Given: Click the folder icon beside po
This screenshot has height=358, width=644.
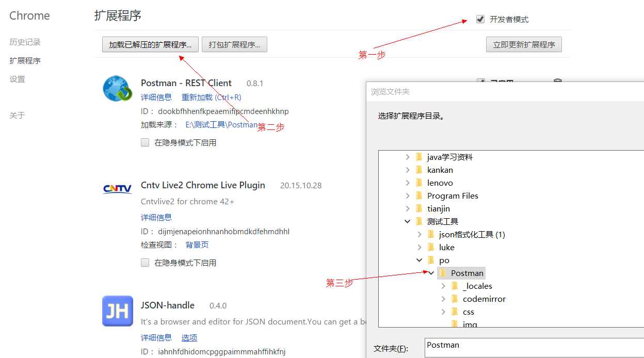Looking at the screenshot, I should pyautogui.click(x=431, y=260).
